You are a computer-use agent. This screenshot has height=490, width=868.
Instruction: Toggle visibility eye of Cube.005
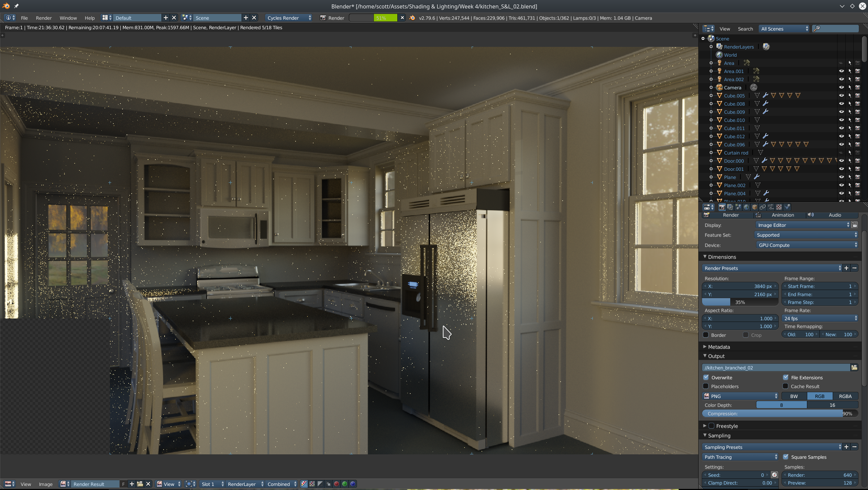[x=841, y=96]
